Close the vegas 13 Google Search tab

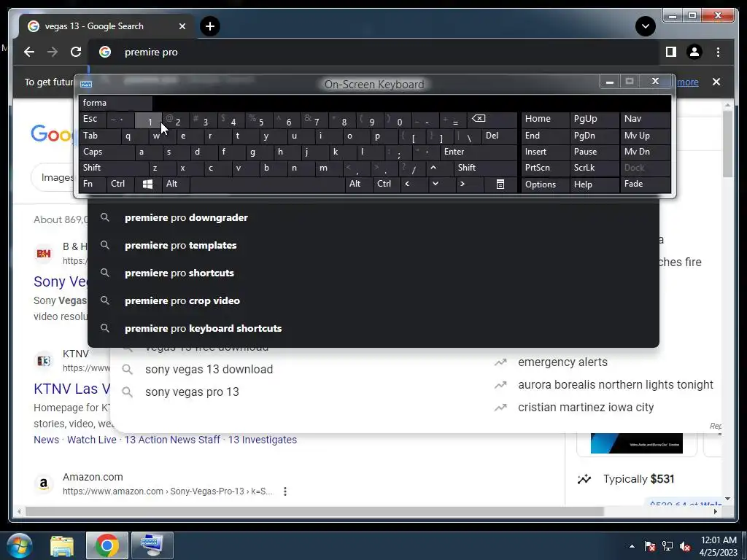coord(182,26)
